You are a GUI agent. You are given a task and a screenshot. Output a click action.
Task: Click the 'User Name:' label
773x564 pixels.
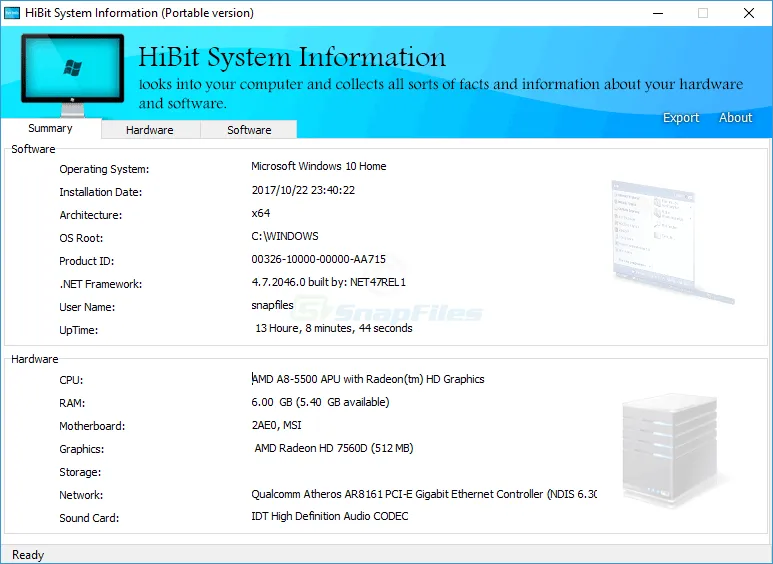coord(87,307)
